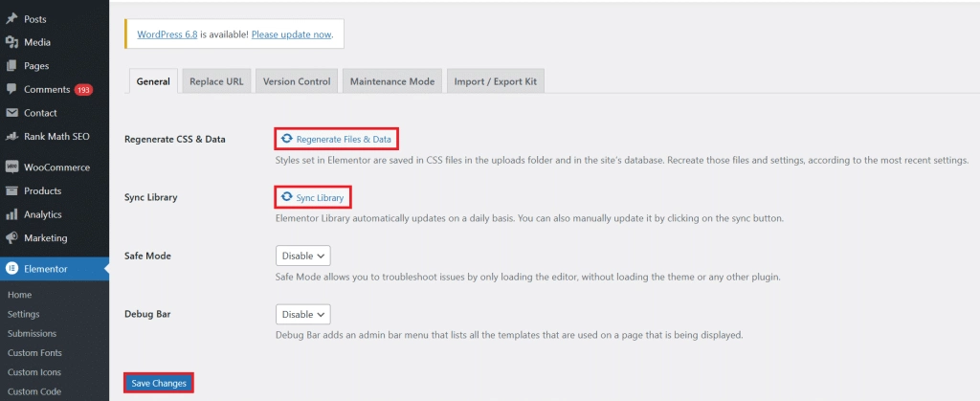
Task: Open the Import / Export Kit tab
Action: coord(496,81)
